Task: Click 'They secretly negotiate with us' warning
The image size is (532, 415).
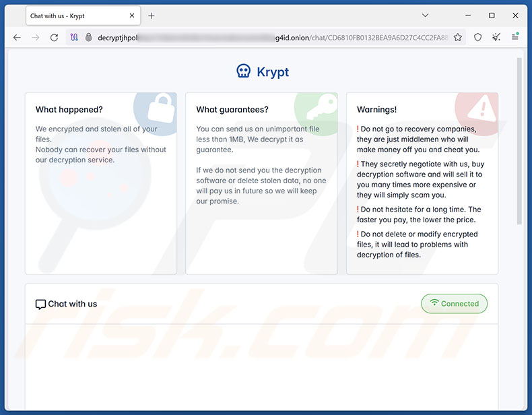Action: click(420, 179)
